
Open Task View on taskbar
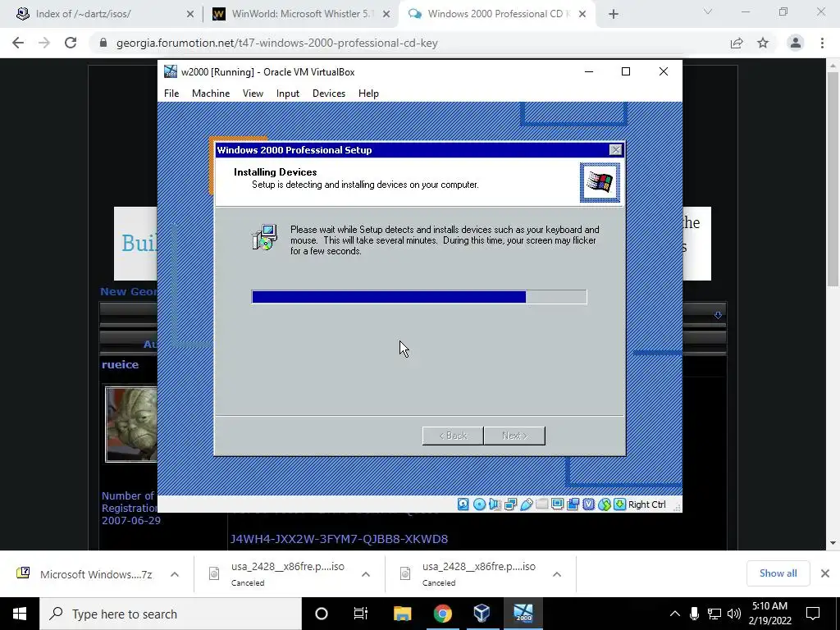[361, 614]
